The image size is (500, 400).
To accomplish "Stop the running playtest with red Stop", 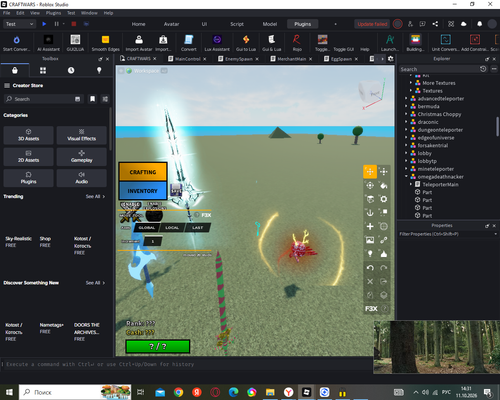I will 74,24.
